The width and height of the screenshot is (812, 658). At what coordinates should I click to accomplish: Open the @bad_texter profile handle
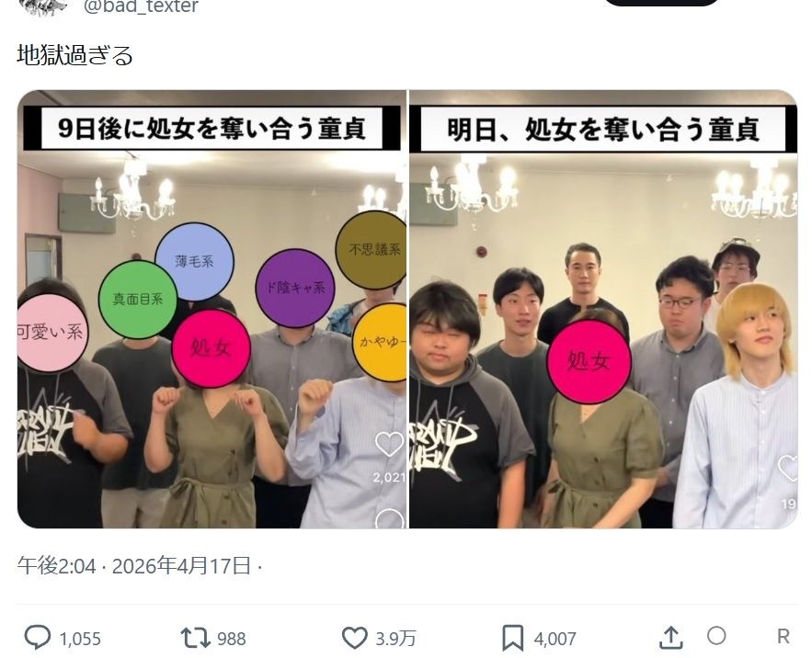point(141,6)
